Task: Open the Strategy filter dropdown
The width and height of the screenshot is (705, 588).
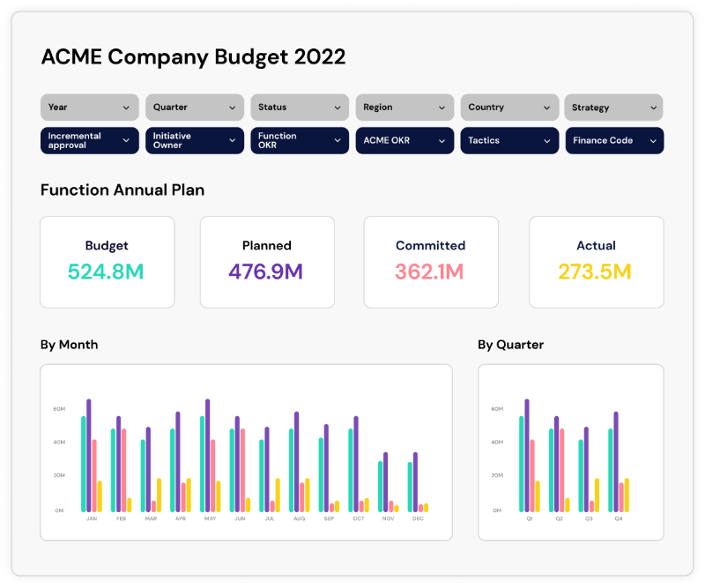Action: [613, 107]
